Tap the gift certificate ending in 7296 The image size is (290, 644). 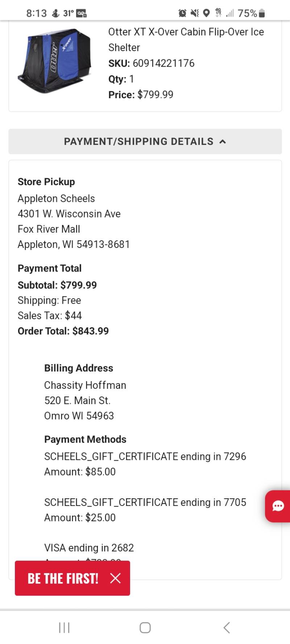[x=145, y=456]
